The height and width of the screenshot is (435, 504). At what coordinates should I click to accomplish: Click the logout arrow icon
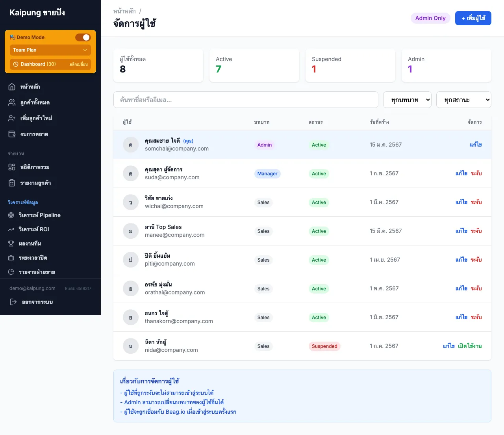pos(13,302)
